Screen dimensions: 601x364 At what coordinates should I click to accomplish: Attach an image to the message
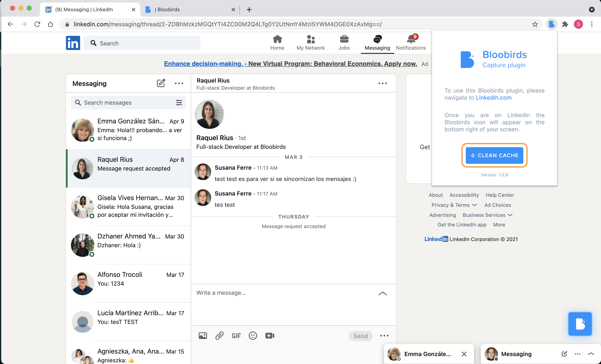tap(202, 336)
